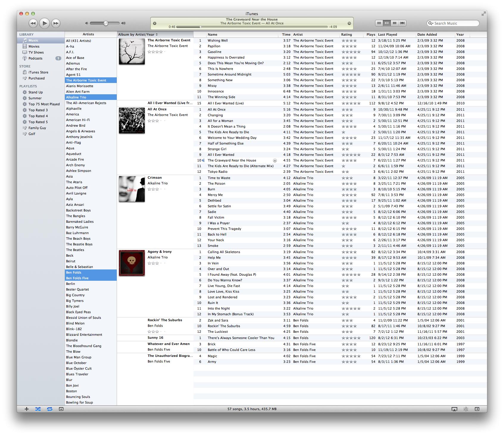The image size is (504, 436).
Task: Click the left circular icon in the now-playing display
Action: click(155, 23)
